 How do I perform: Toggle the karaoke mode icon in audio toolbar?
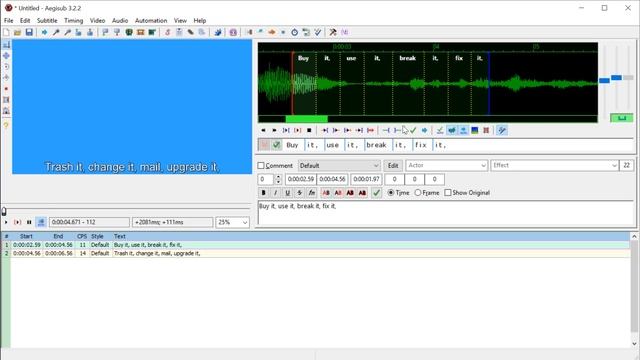point(502,130)
